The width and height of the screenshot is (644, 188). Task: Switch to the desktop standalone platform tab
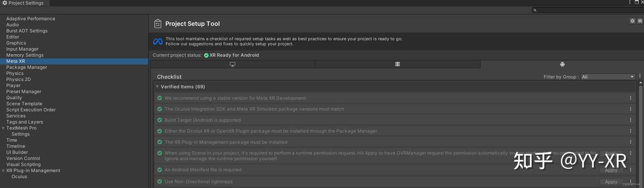[x=233, y=64]
